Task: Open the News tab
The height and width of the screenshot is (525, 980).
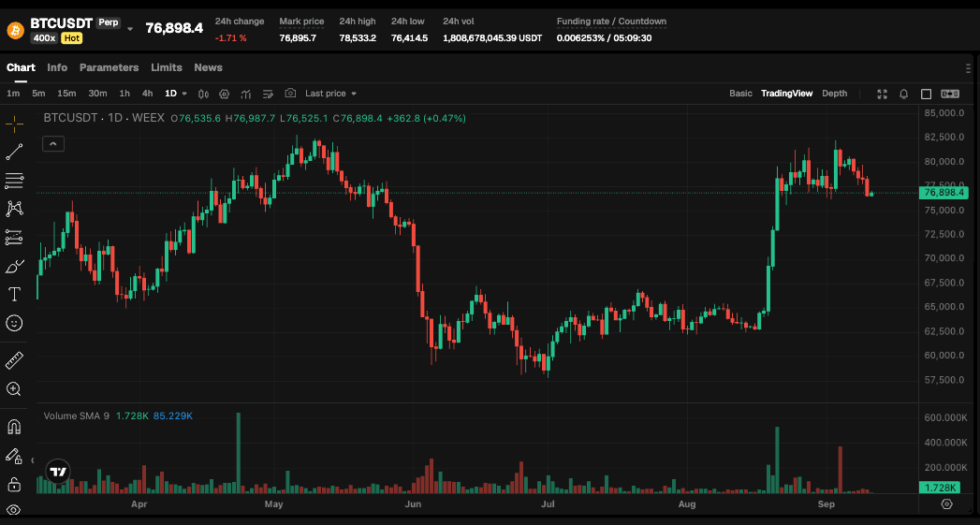Action: click(x=208, y=67)
